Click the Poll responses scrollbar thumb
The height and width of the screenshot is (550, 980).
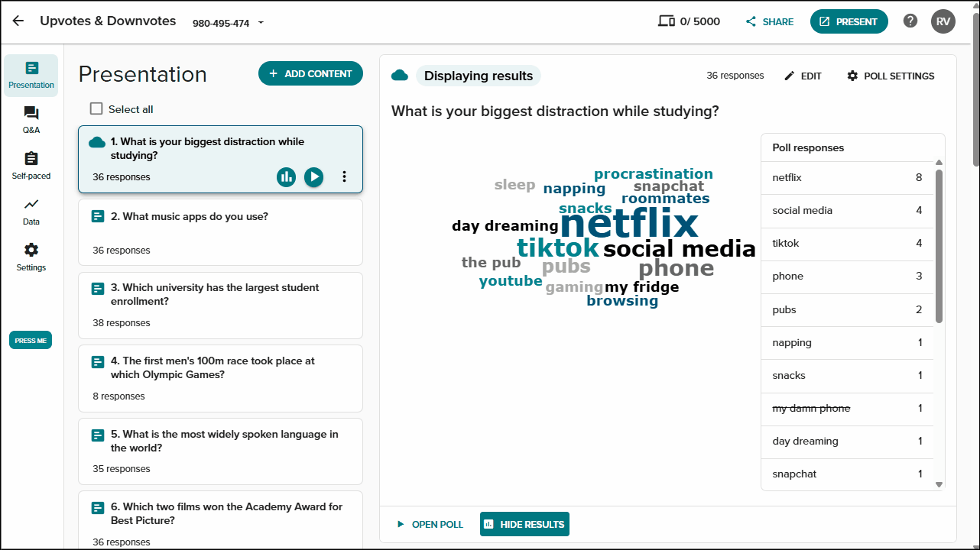939,246
